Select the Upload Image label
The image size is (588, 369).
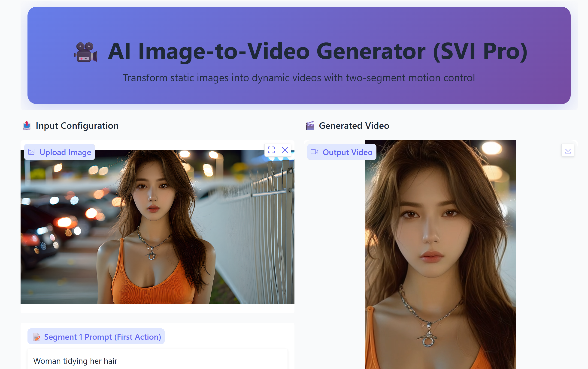pyautogui.click(x=65, y=152)
